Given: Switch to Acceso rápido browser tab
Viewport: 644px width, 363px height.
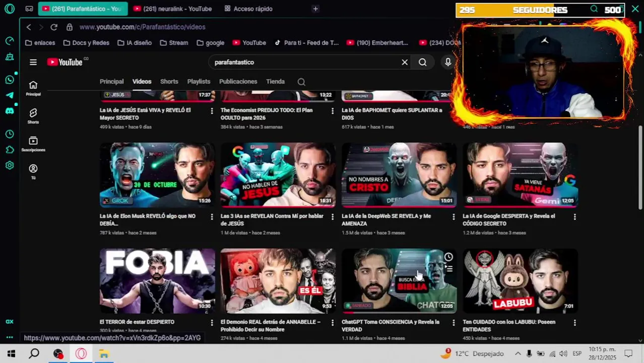Looking at the screenshot, I should point(248,9).
